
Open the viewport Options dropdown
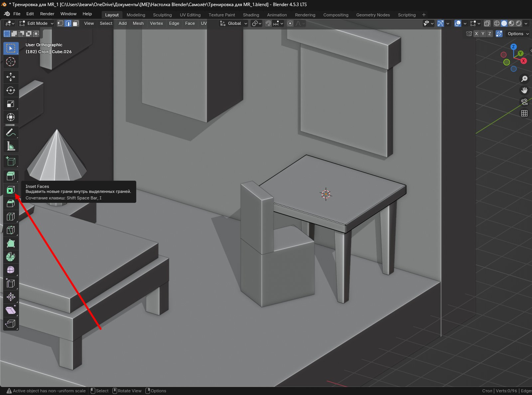click(518, 34)
